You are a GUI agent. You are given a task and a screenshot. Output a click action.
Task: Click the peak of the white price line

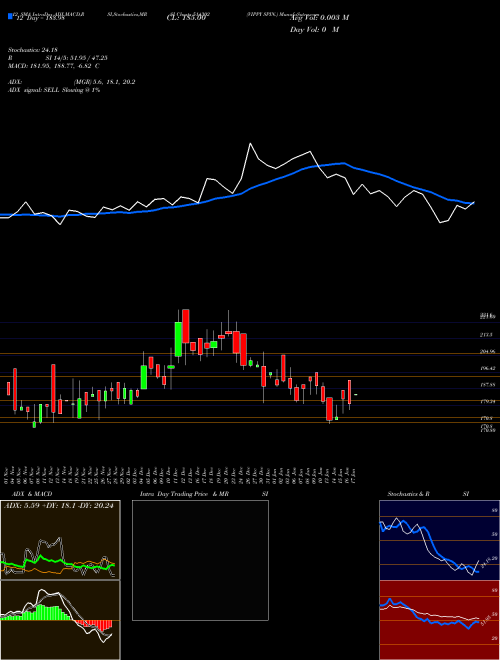pyautogui.click(x=250, y=144)
